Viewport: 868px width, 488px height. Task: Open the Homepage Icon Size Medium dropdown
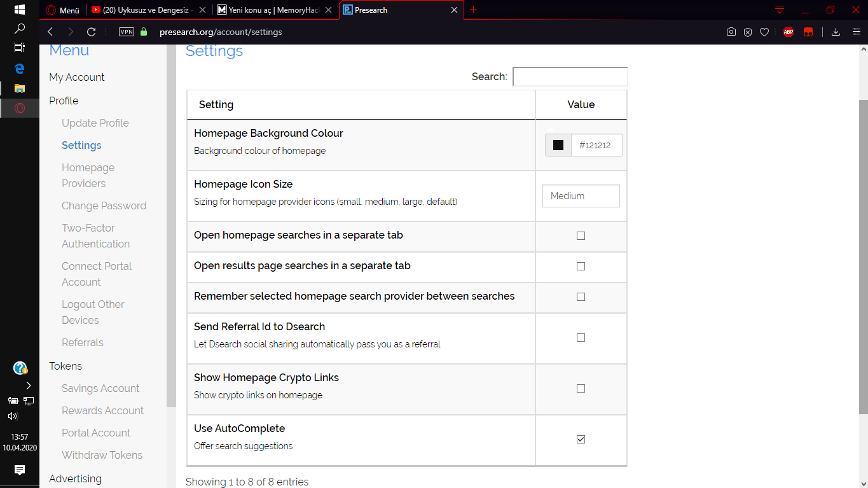tap(581, 196)
